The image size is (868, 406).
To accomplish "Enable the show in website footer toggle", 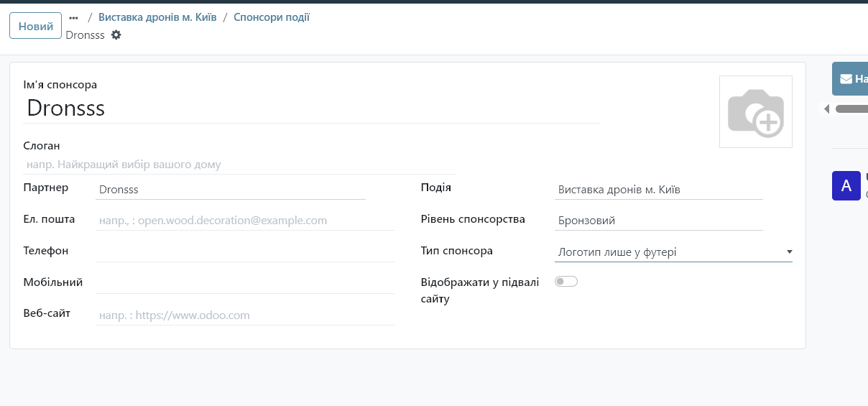I will [566, 282].
